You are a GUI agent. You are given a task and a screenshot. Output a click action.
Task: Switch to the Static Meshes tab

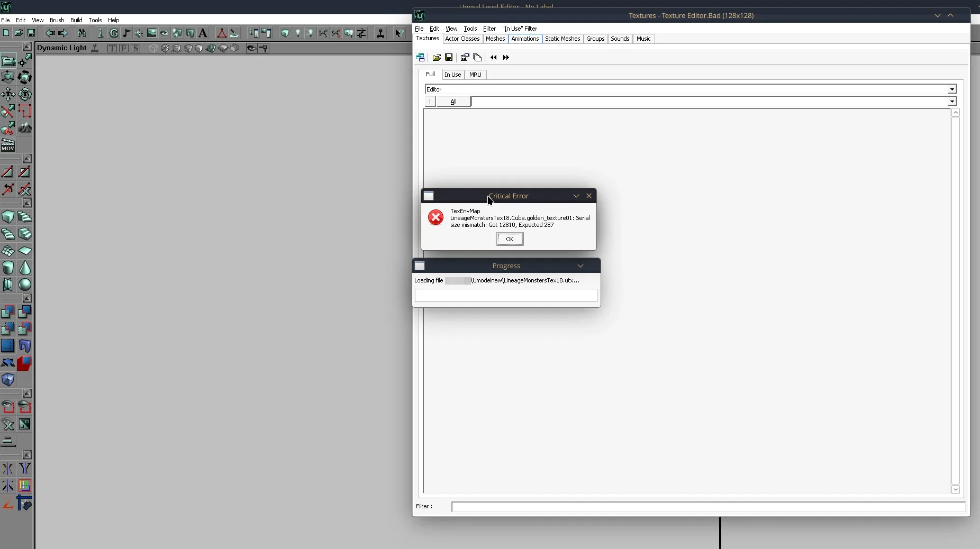coord(562,39)
